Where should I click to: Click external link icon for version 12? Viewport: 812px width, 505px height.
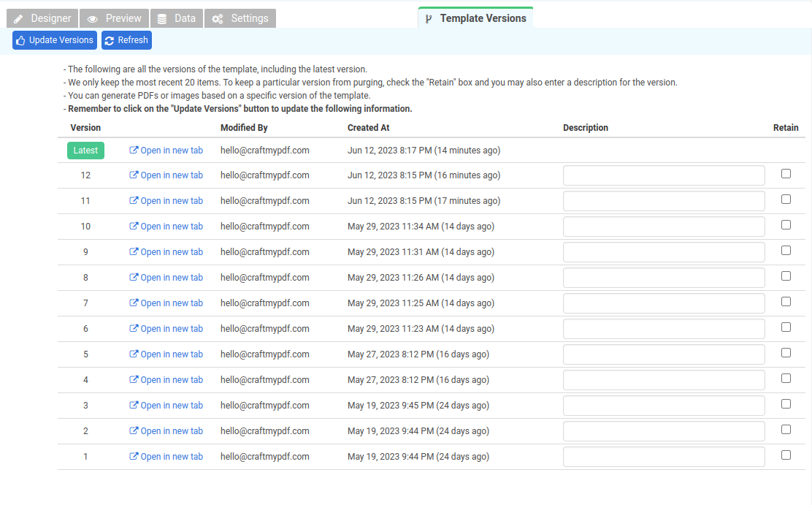[x=134, y=175]
